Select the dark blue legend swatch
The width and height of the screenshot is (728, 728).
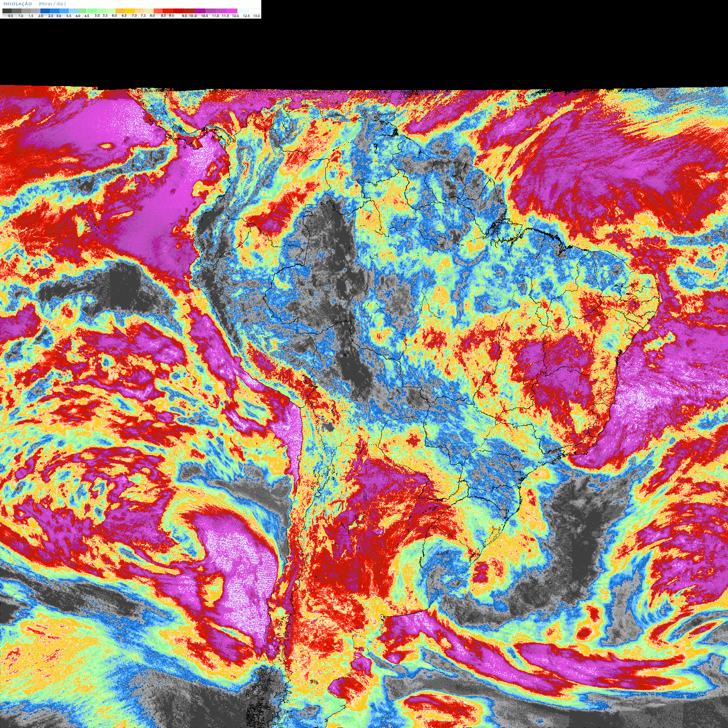(45, 11)
